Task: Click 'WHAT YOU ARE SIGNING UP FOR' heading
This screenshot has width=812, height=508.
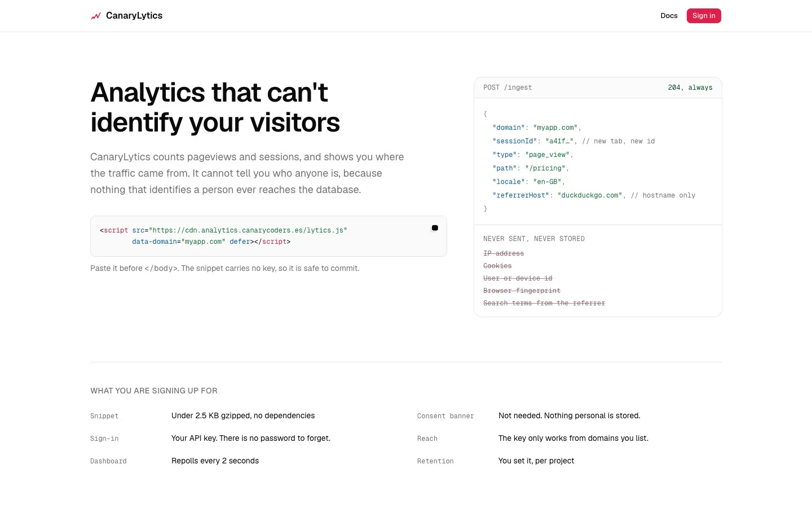Action: 154,391
